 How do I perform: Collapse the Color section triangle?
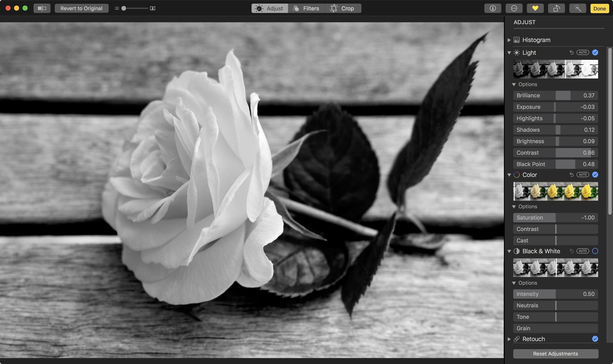[x=509, y=175]
